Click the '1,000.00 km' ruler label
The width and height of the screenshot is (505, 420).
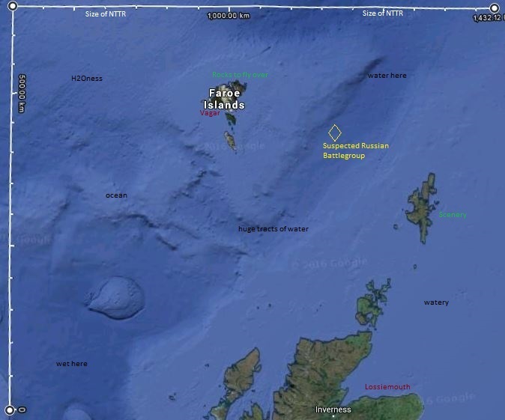[229, 16]
